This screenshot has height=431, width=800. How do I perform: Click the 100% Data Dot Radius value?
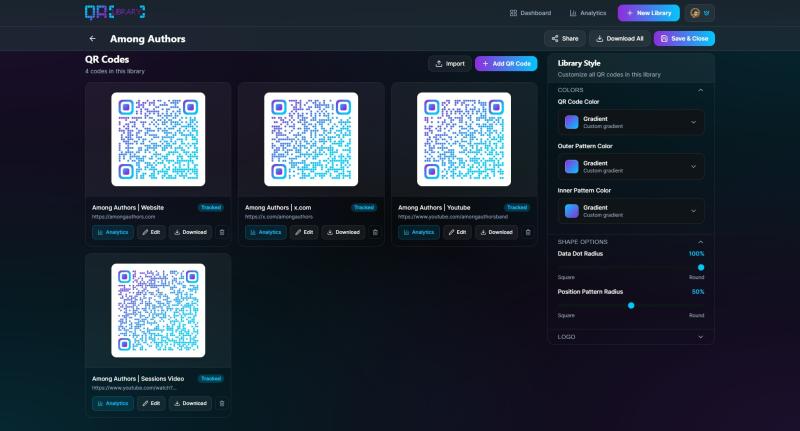696,253
